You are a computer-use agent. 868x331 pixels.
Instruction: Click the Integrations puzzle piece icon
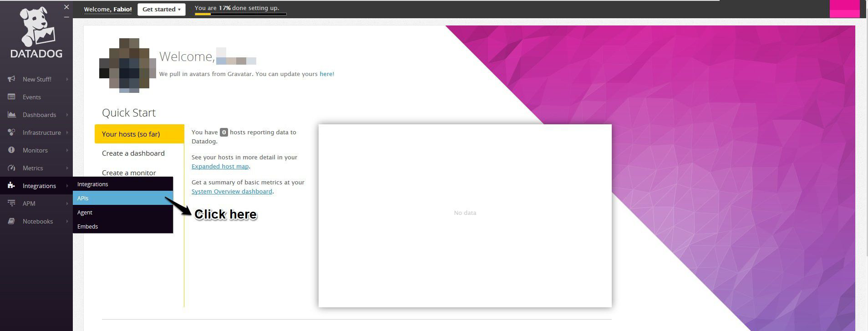(12, 186)
